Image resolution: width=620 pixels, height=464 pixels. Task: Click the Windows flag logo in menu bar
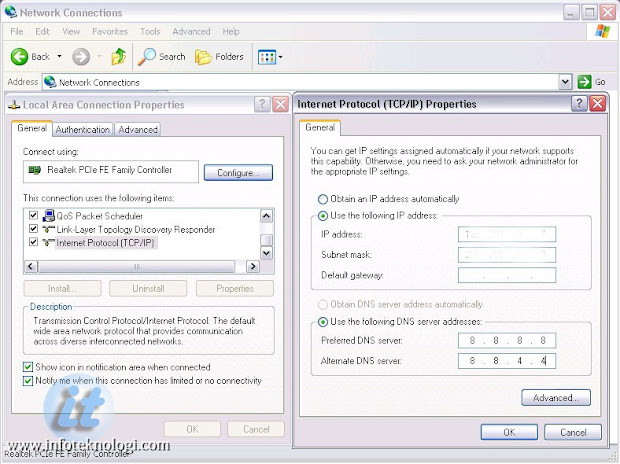coord(603,31)
